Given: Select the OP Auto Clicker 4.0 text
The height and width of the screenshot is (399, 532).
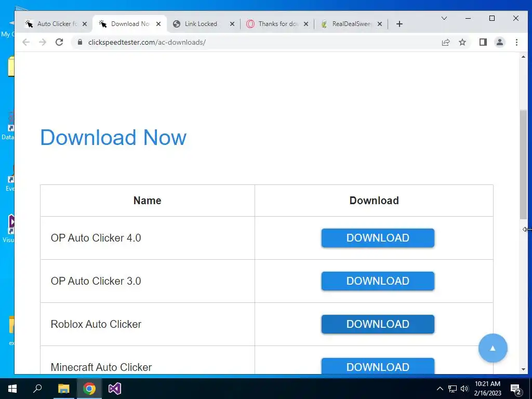Looking at the screenshot, I should 96,238.
